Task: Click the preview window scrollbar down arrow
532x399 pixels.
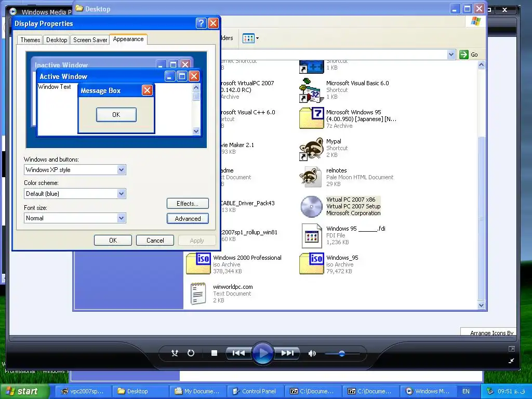Action: pyautogui.click(x=196, y=131)
